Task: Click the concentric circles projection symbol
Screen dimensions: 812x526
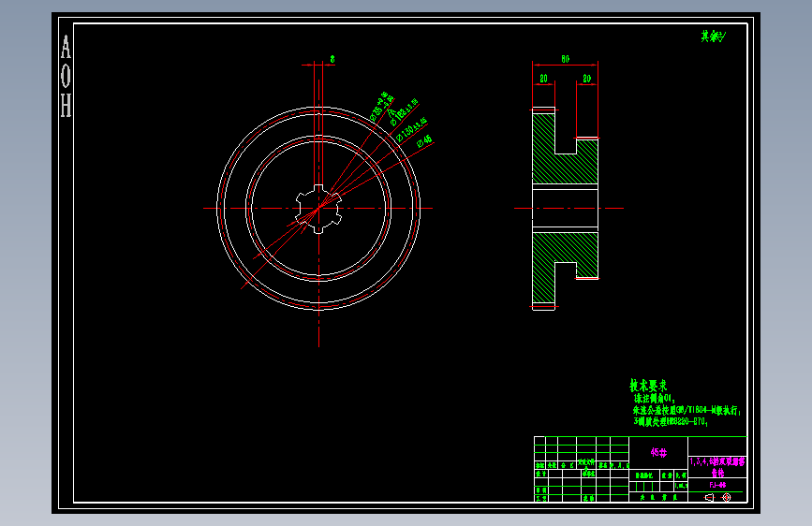Action: [x=727, y=498]
